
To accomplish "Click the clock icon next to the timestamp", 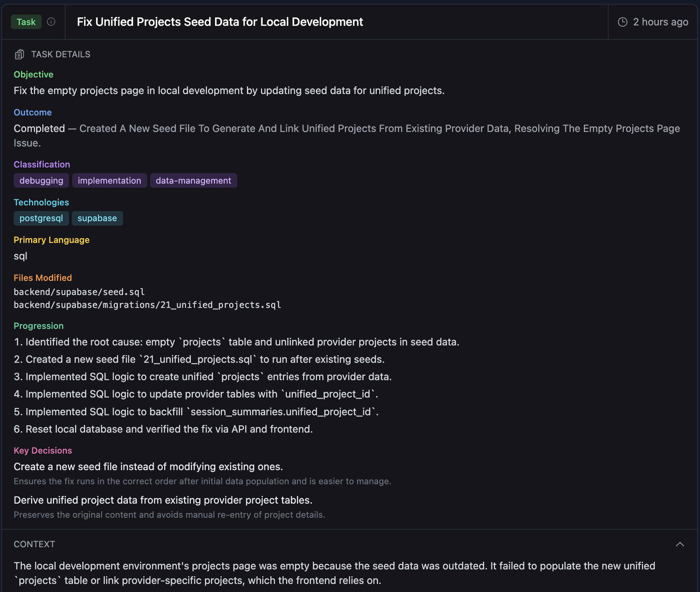I will [x=622, y=22].
